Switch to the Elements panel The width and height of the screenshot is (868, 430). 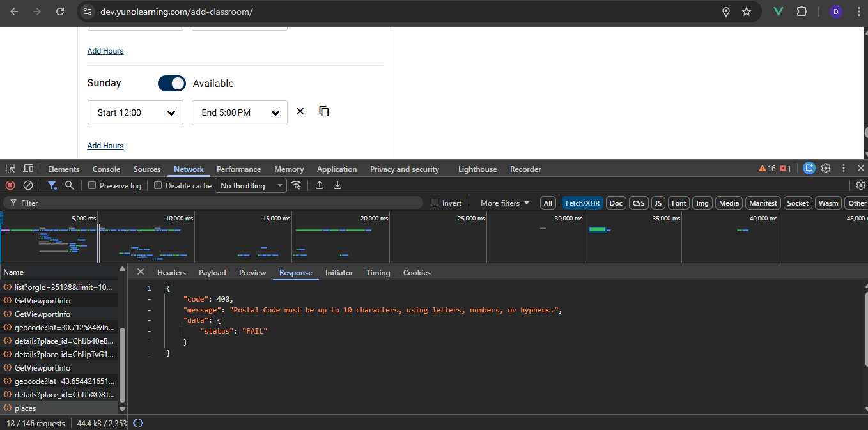[x=64, y=169]
